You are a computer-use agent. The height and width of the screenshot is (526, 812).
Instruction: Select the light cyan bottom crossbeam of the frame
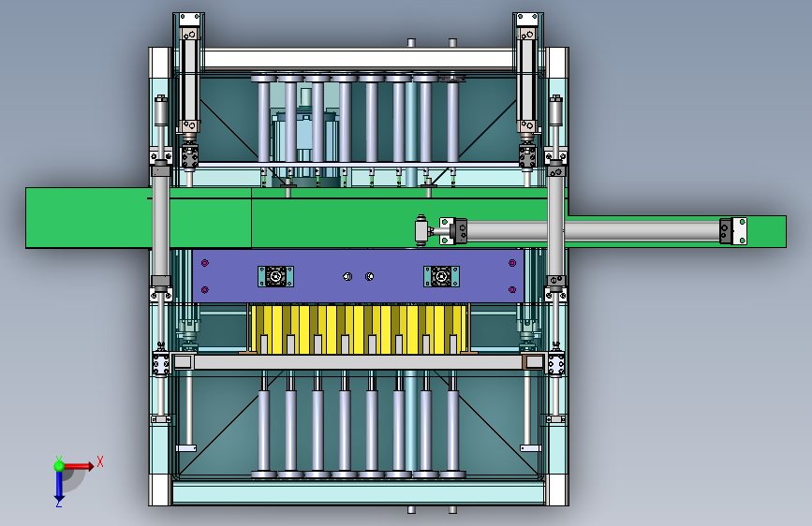click(x=359, y=493)
